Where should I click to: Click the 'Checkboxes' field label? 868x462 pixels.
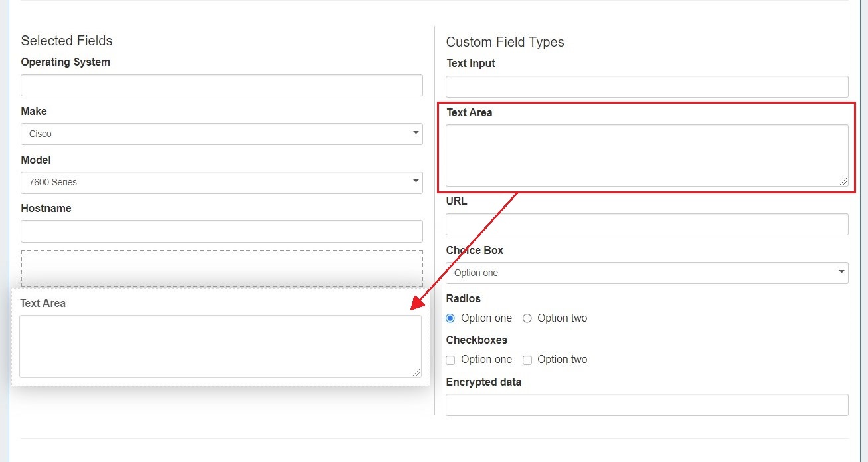click(476, 340)
